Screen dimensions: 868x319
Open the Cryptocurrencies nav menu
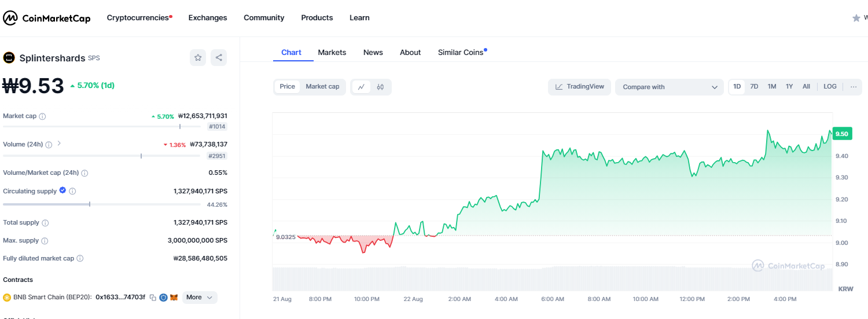point(139,18)
